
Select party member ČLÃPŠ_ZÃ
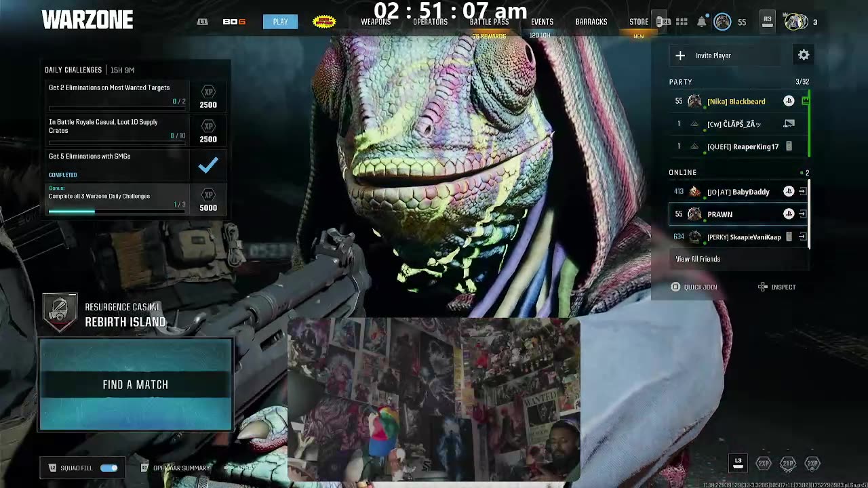(x=738, y=124)
